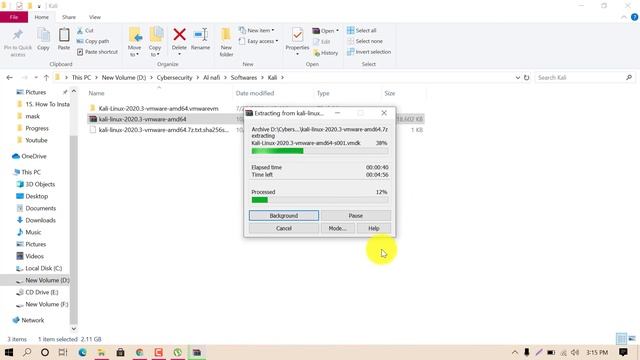Open the Move to menu
The width and height of the screenshot is (640, 360).
pos(134,42)
